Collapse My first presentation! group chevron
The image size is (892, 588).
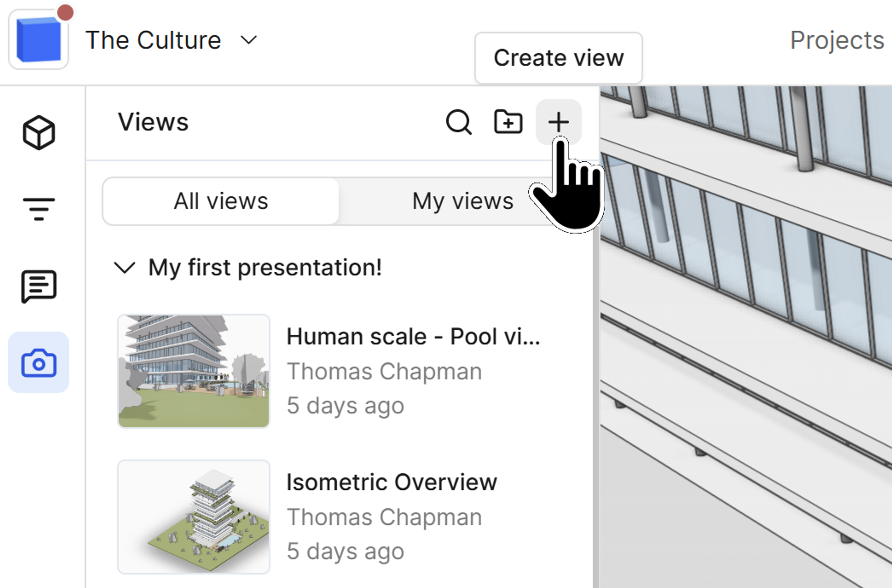tap(124, 268)
